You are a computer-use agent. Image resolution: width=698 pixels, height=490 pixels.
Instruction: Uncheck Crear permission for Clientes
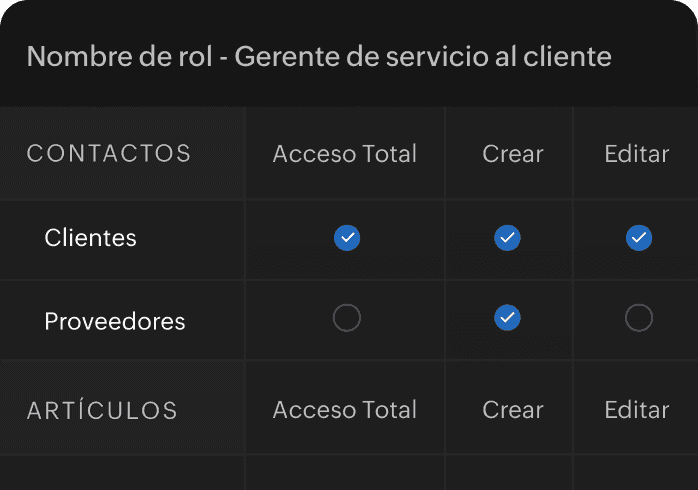507,238
